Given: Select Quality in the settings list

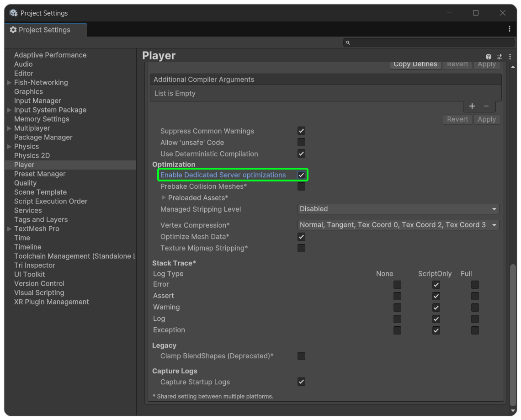Looking at the screenshot, I should [25, 183].
